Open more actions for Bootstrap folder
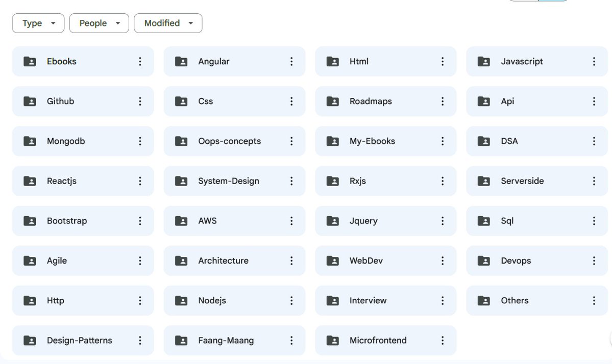 click(x=140, y=221)
